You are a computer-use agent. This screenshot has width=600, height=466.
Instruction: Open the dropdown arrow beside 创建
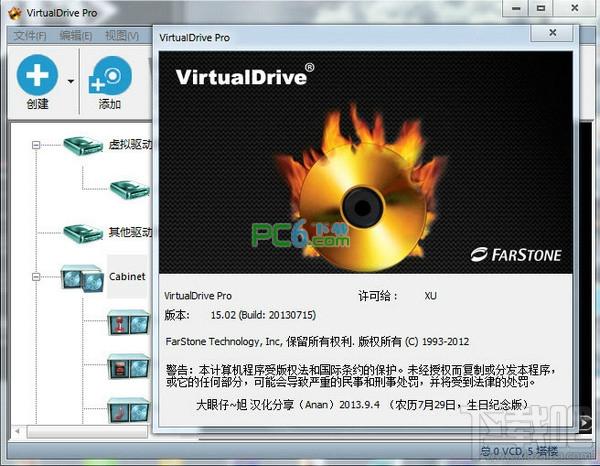pos(71,81)
